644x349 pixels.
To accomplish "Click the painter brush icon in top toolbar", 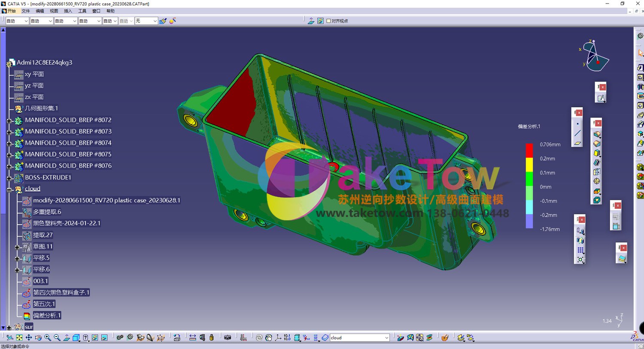I will pos(163,21).
